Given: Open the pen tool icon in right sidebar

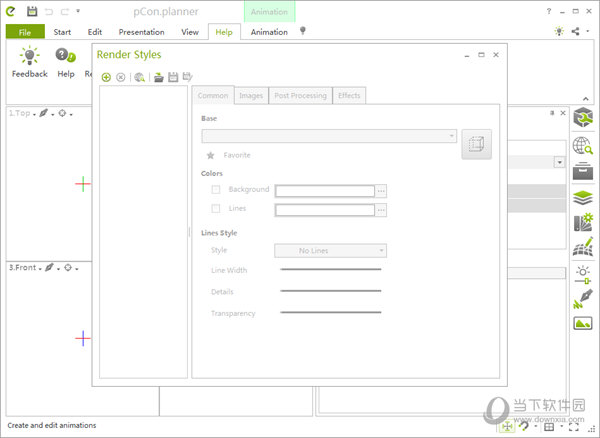Looking at the screenshot, I should 583,299.
